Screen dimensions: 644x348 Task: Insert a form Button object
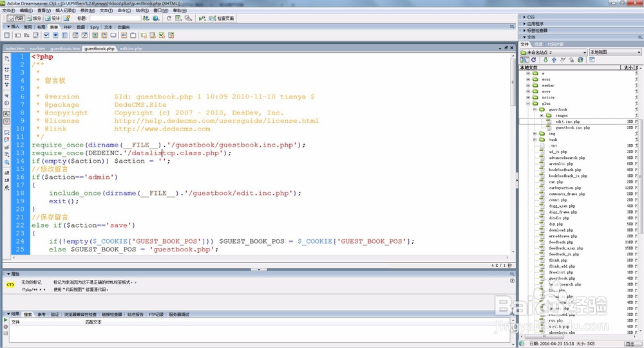[113, 36]
